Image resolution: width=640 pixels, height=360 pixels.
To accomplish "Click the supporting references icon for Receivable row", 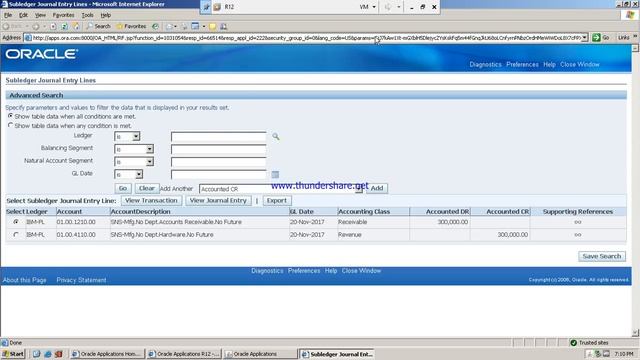I will click(x=578, y=222).
